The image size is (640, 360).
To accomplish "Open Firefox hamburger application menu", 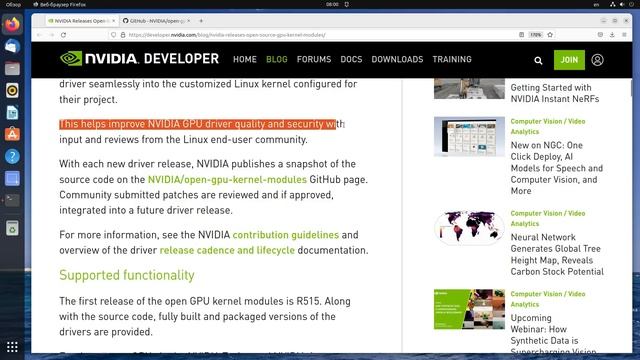I will coord(624,35).
